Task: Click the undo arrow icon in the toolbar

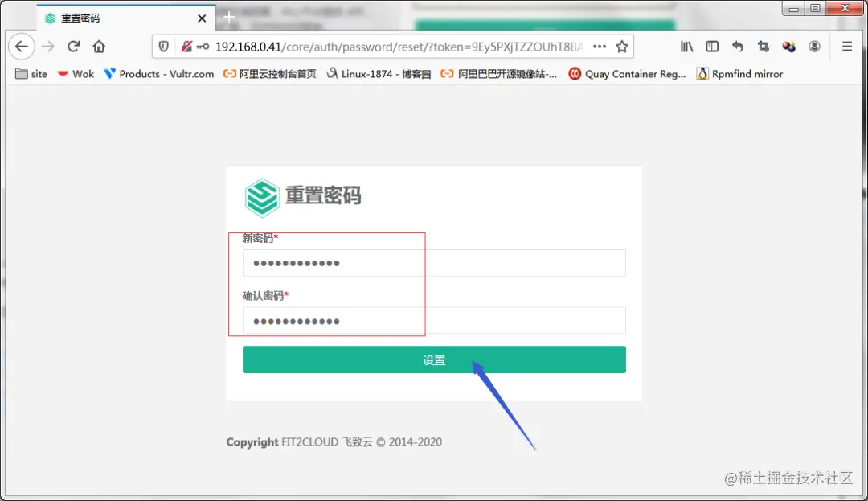Action: [737, 47]
